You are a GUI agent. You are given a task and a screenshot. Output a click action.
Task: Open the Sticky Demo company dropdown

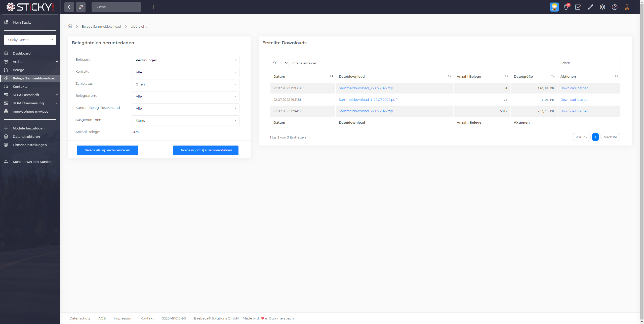click(30, 40)
